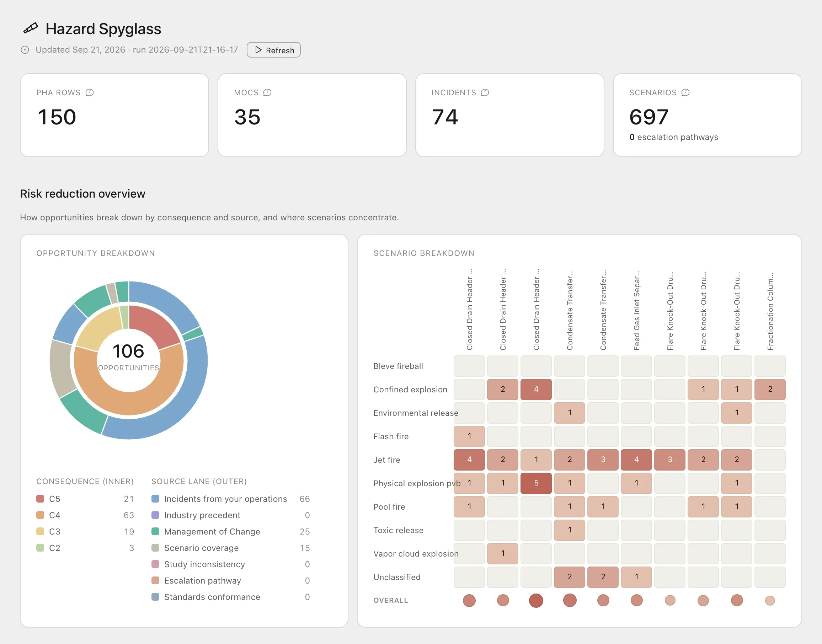Select the Management of Change legend entry

click(230, 531)
